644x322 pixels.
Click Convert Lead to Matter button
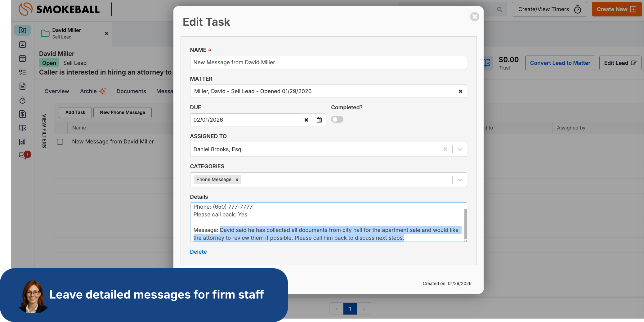click(x=560, y=63)
